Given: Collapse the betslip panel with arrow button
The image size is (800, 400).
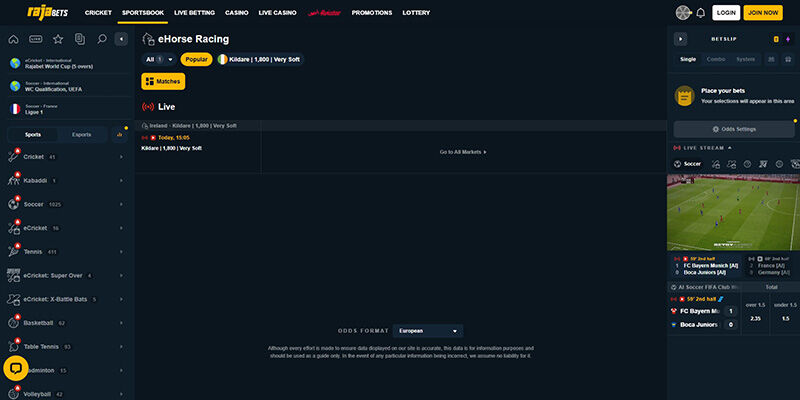Looking at the screenshot, I should click(681, 39).
